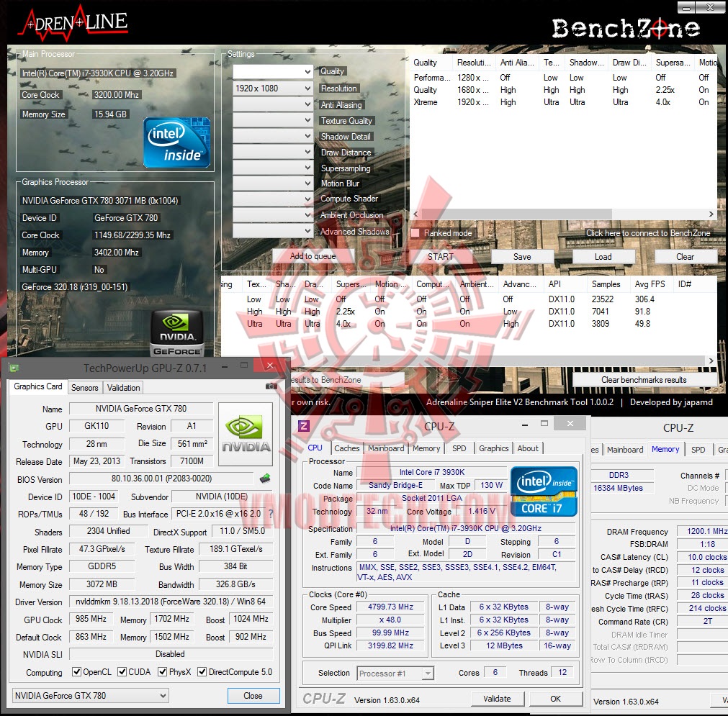
Task: Close the CPU-Z window
Action: point(570,423)
